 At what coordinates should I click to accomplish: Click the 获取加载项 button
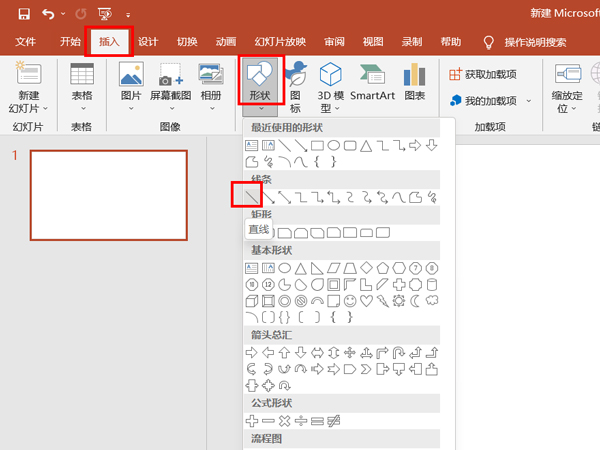[483, 74]
